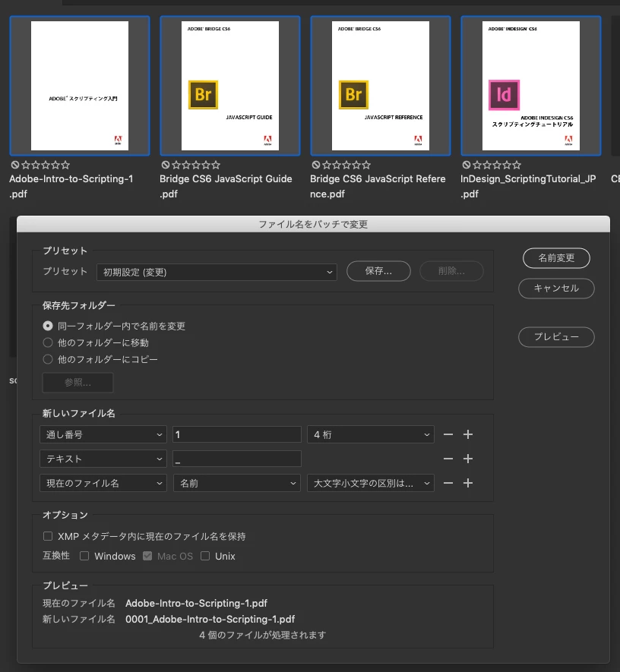Click the 4 個のファイルが処理されます message
The height and width of the screenshot is (672, 620).
coord(262,635)
